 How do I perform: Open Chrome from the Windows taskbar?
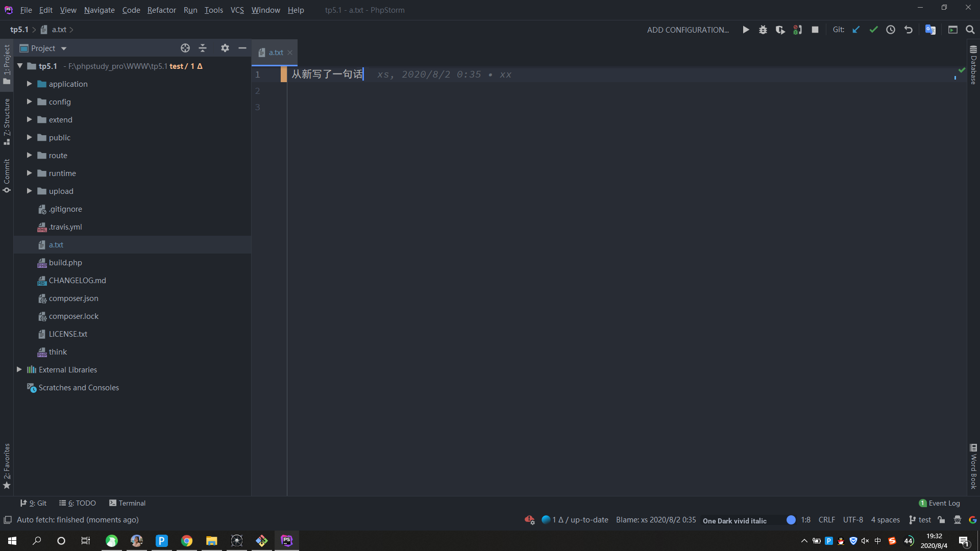tap(187, 541)
